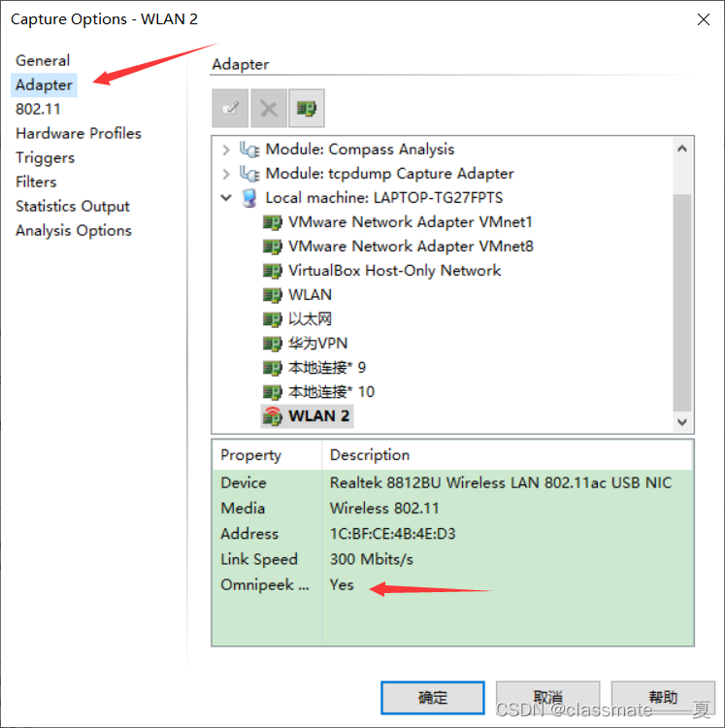The image size is (725, 728).
Task: Select the 以太网 adapter row
Action: point(310,319)
